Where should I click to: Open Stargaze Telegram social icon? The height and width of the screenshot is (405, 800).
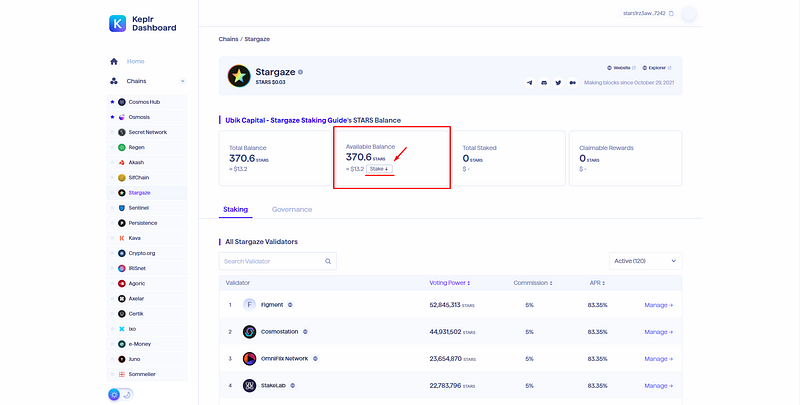530,83
